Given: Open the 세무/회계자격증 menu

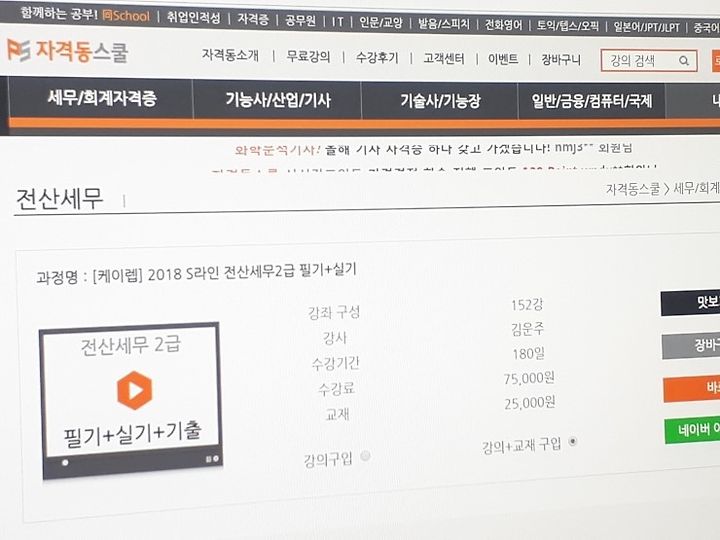Looking at the screenshot, I should coord(102,98).
